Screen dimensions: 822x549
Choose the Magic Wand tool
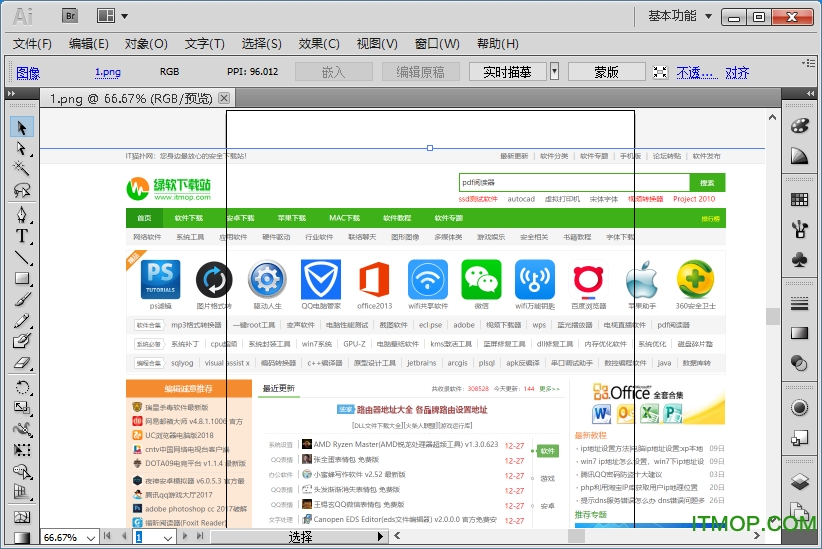[x=21, y=169]
